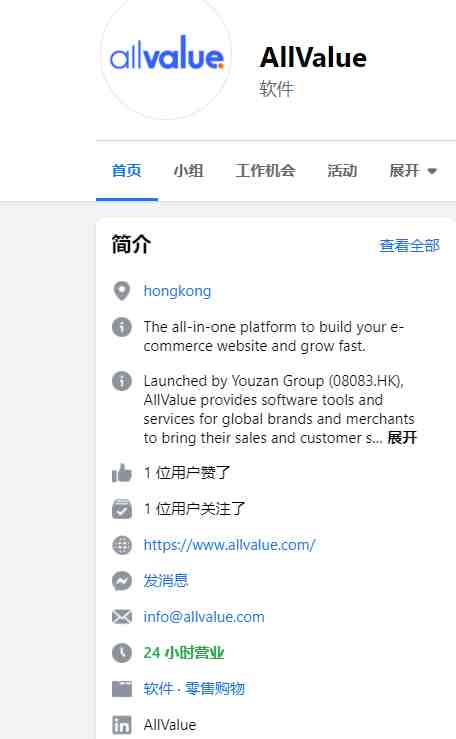The image size is (456, 739).
Task: Click the 查看全部 link
Action: pos(409,246)
